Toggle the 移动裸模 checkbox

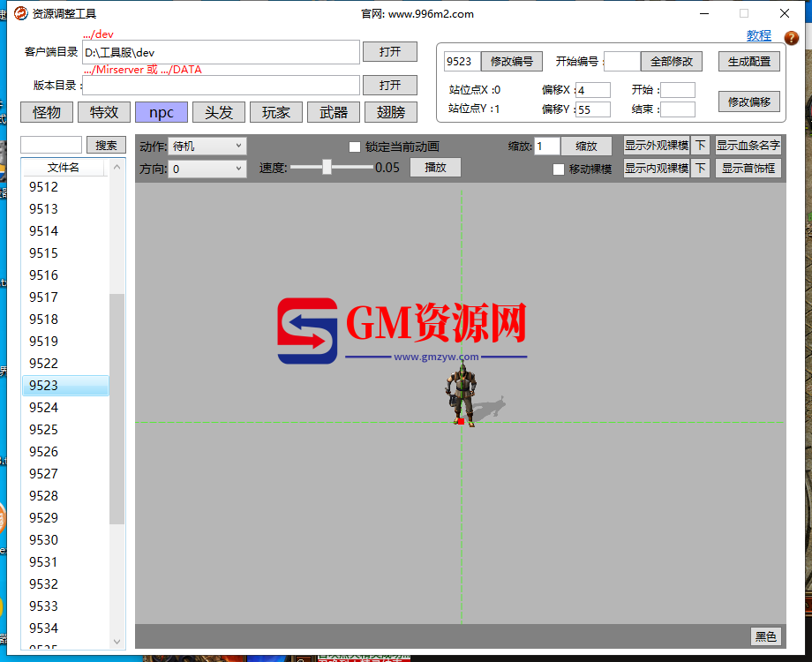[x=559, y=169]
